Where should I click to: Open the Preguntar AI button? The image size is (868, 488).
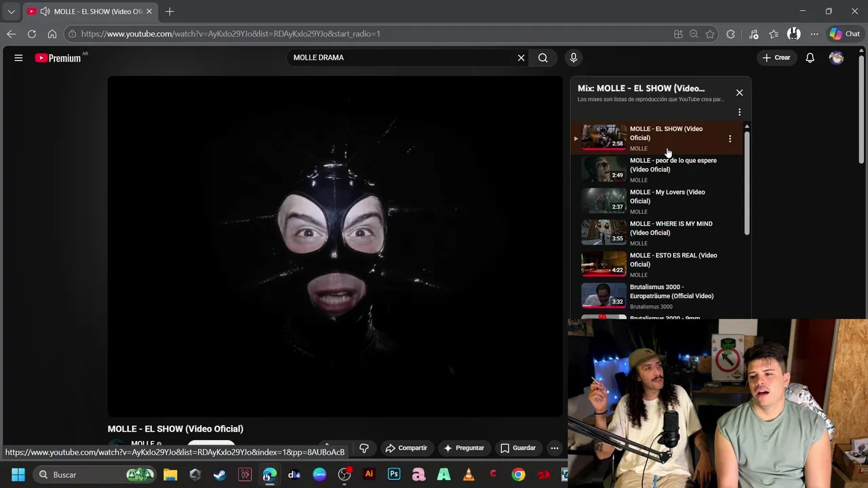(x=464, y=448)
